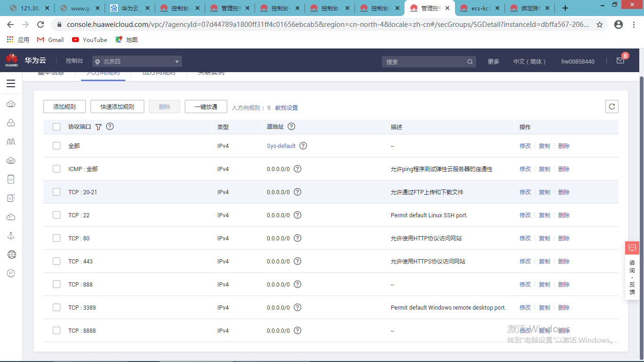Screen dimensions: 644x362
Task: Check the select-all checkbox in table header
Action: (x=57, y=127)
